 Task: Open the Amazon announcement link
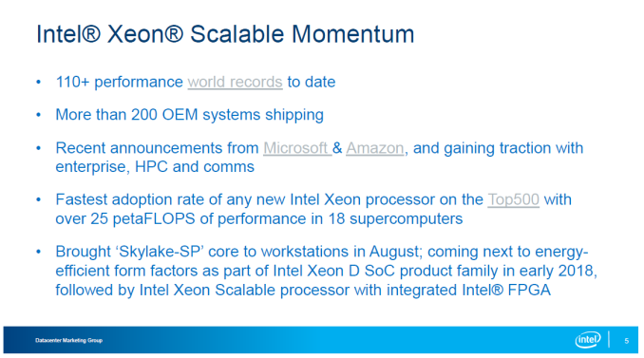pos(375,148)
